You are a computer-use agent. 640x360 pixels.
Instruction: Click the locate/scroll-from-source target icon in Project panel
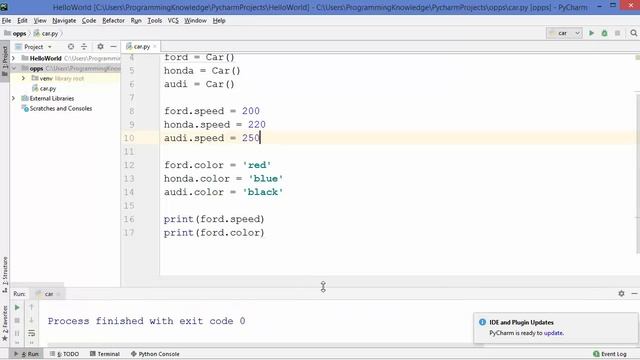pyautogui.click(x=71, y=47)
